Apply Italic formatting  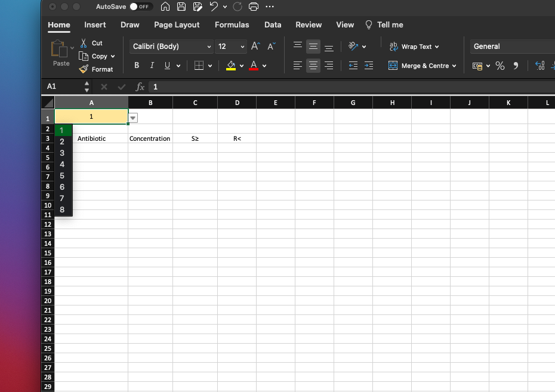click(152, 66)
